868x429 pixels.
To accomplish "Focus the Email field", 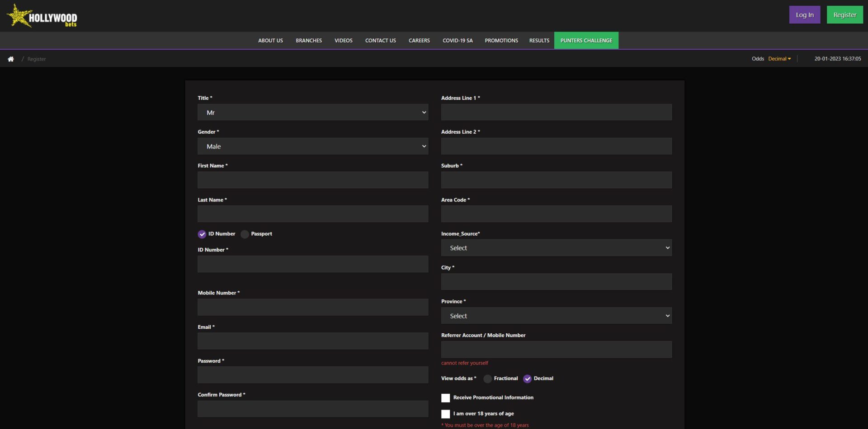I will pyautogui.click(x=313, y=341).
